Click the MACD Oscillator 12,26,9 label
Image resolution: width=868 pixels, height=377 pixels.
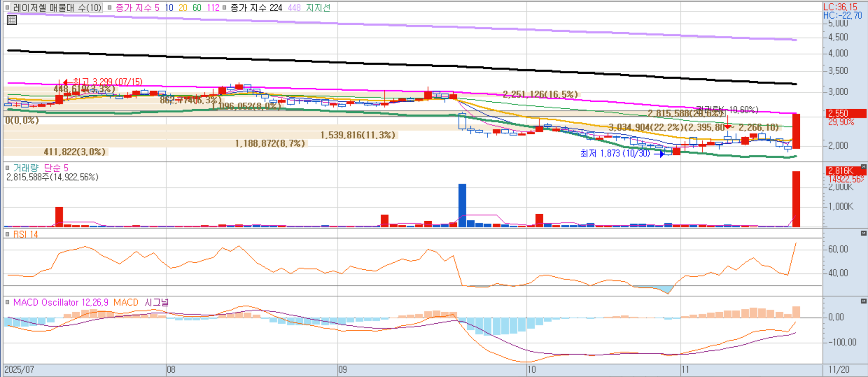[61, 302]
